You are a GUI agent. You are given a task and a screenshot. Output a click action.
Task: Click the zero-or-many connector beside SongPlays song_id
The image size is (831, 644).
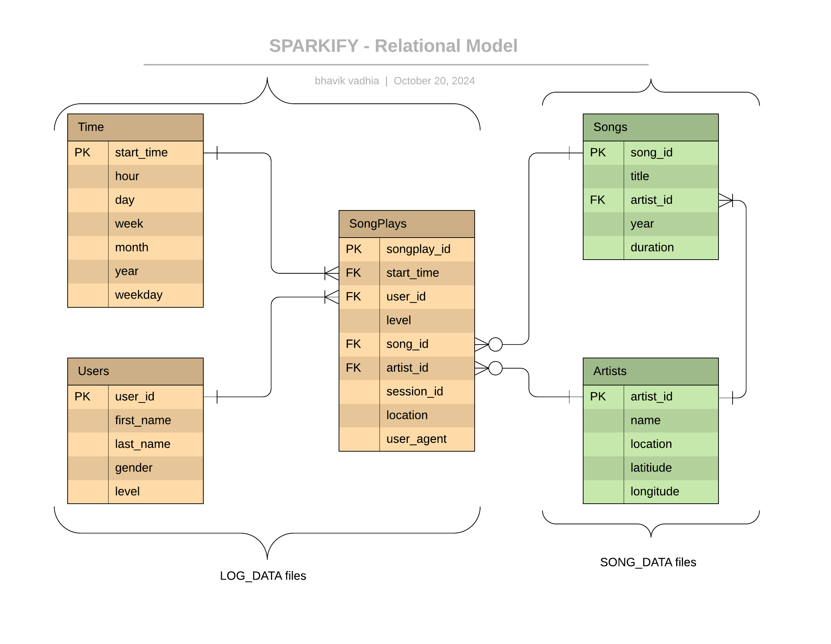488,345
